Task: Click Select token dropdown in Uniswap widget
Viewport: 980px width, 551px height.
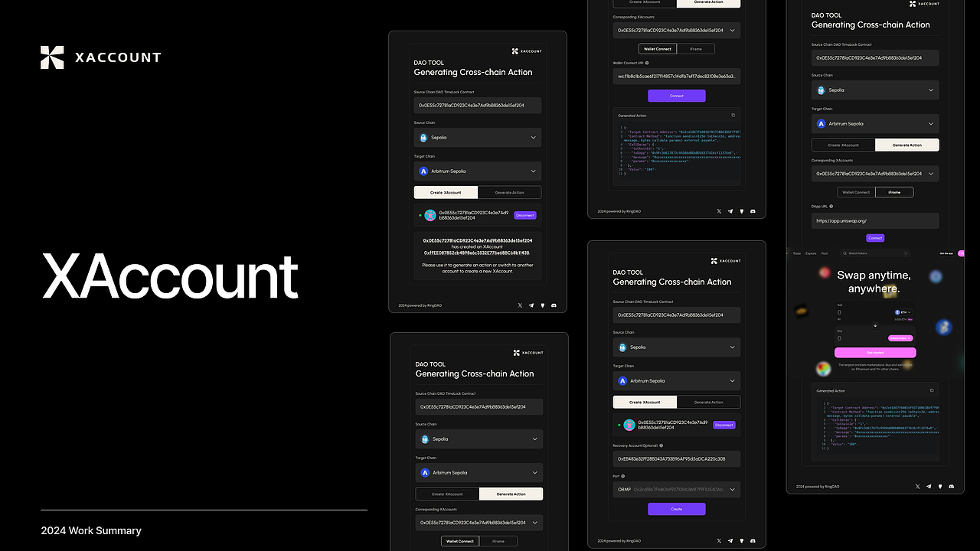Action: pos(900,338)
